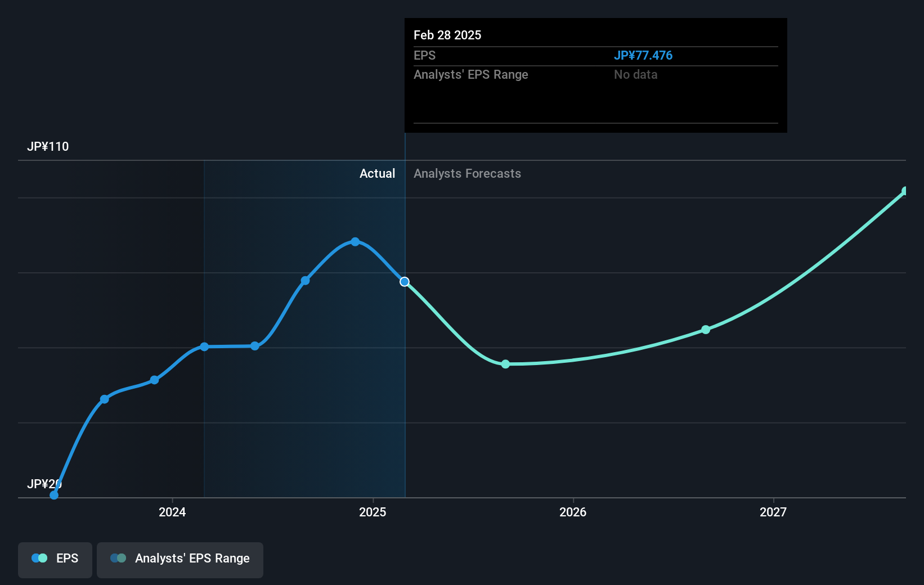The height and width of the screenshot is (585, 924).
Task: Toggle the EPS legend series
Action: click(x=55, y=560)
